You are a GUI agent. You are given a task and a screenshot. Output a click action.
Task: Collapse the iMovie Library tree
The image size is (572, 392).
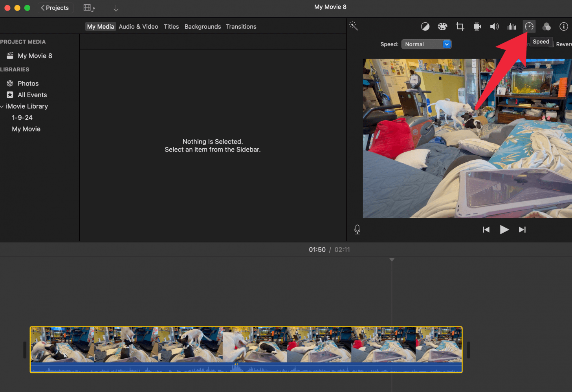(x=2, y=106)
